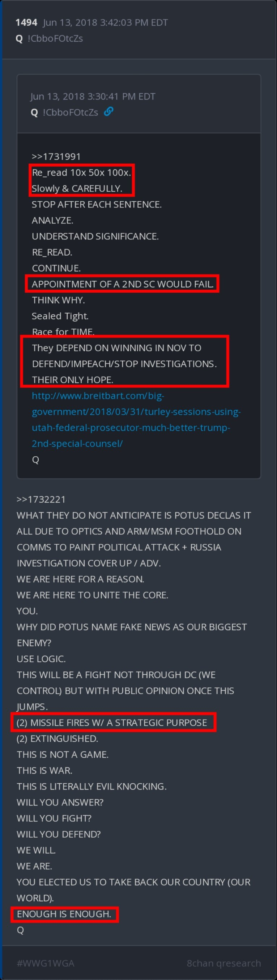Screen dimensions: 277x980
Task: Open the Breitbart turley-sessions article link
Action: [136, 420]
